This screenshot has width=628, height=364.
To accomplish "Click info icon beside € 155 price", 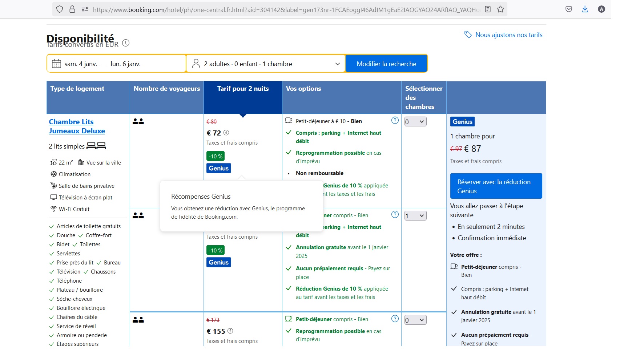I will tap(230, 331).
